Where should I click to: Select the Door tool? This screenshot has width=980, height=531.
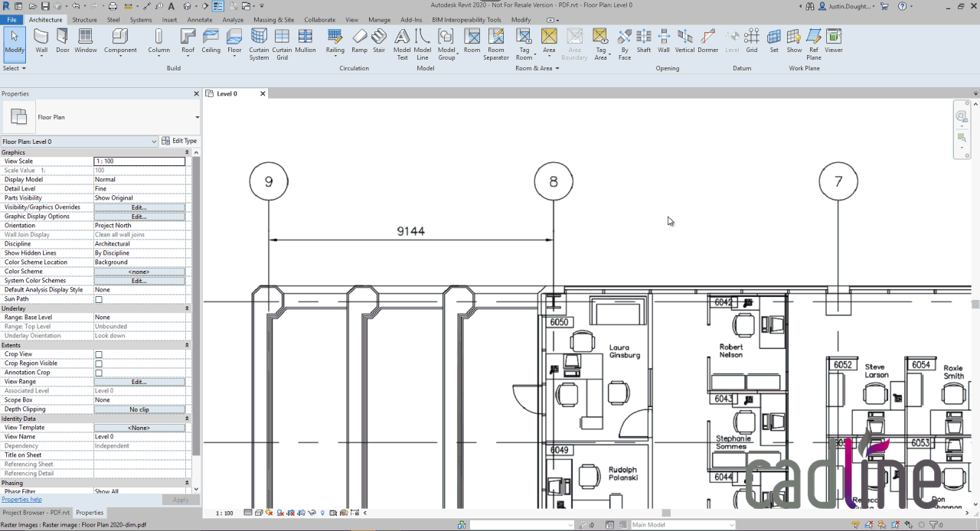(x=63, y=41)
